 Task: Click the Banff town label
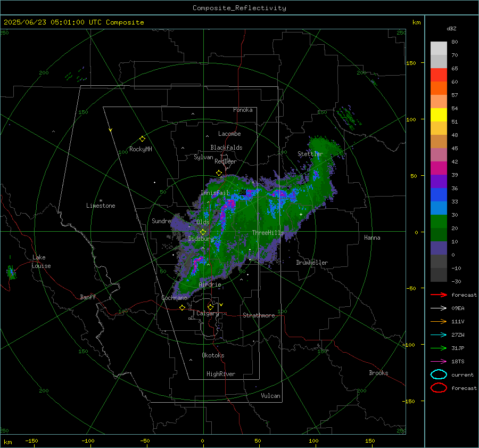pyautogui.click(x=88, y=297)
